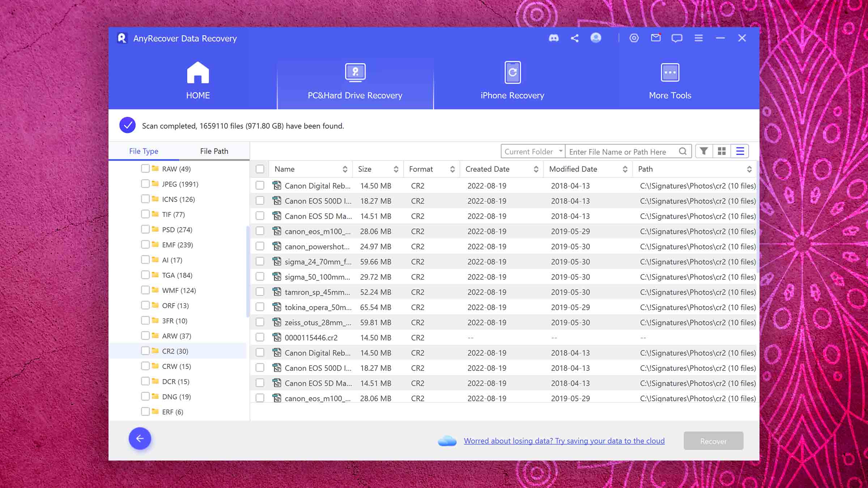Select the canon_powershot file row name
Image resolution: width=868 pixels, height=488 pixels.
pyautogui.click(x=317, y=247)
